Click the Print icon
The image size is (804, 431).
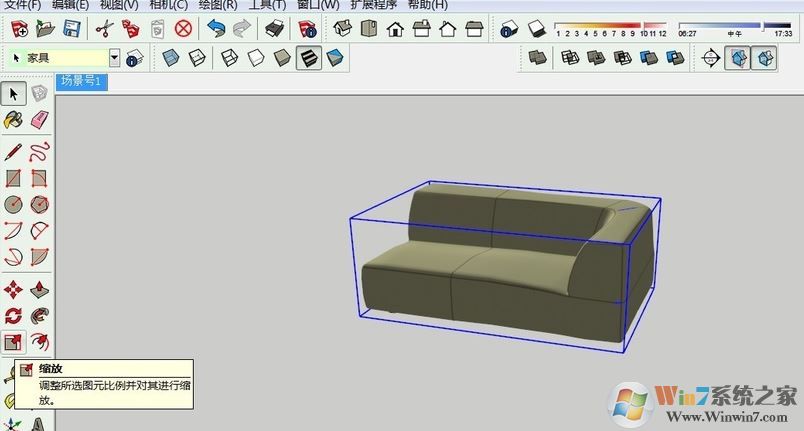[276, 29]
